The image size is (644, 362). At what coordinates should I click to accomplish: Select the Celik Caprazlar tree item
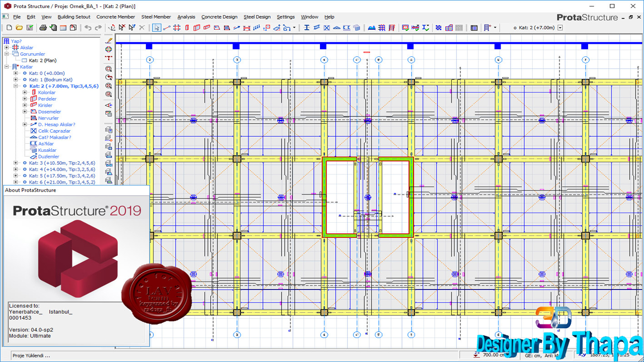[x=54, y=131]
